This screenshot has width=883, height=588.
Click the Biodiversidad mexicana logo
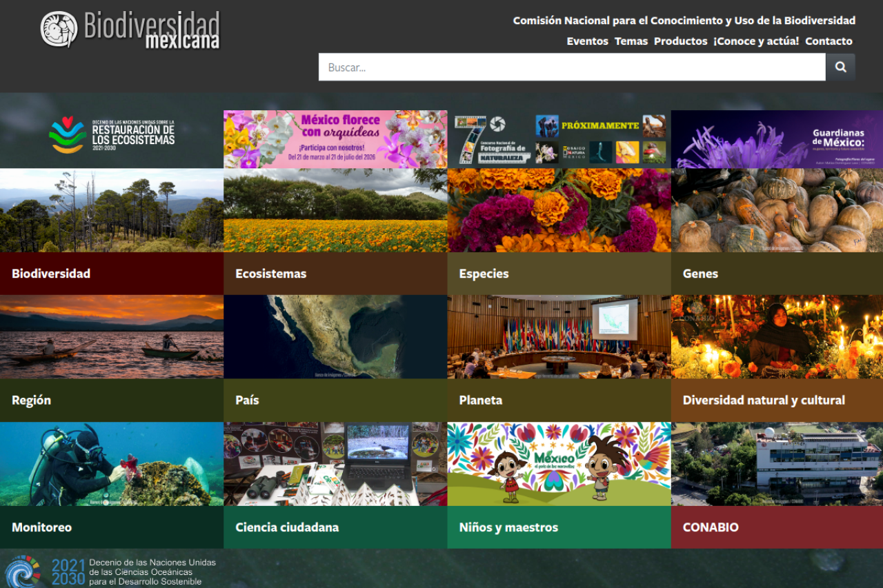pos(130,30)
